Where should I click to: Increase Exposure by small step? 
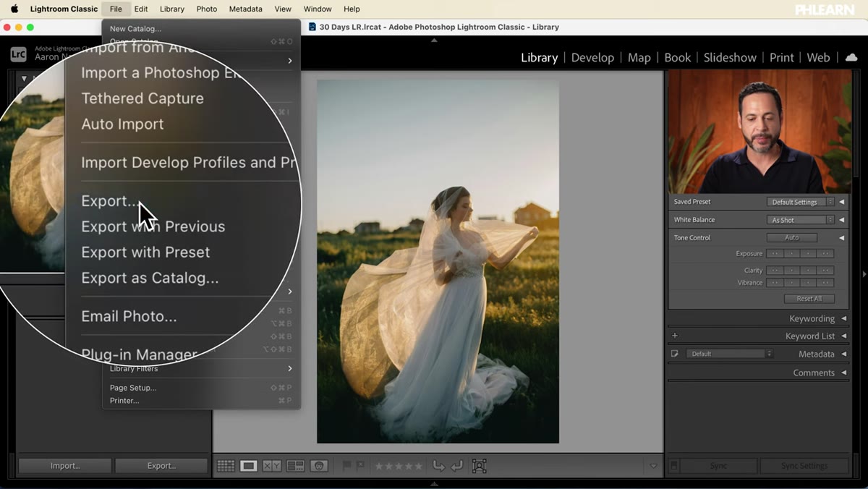pyautogui.click(x=809, y=254)
